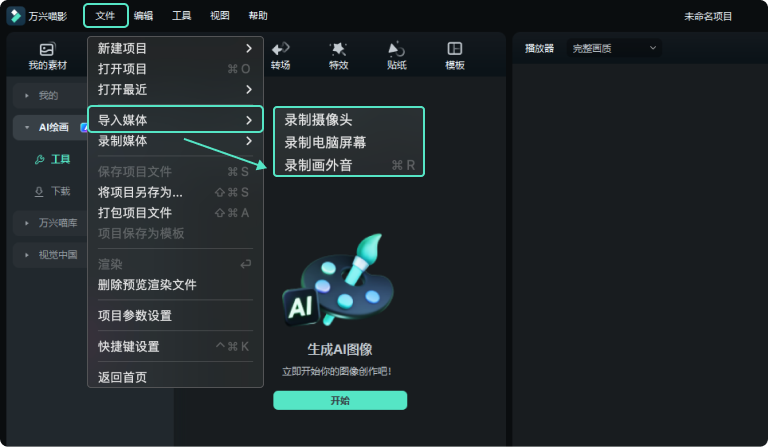768x447 pixels.
Task: Select 录制画外音 in submenu
Action: 349,165
